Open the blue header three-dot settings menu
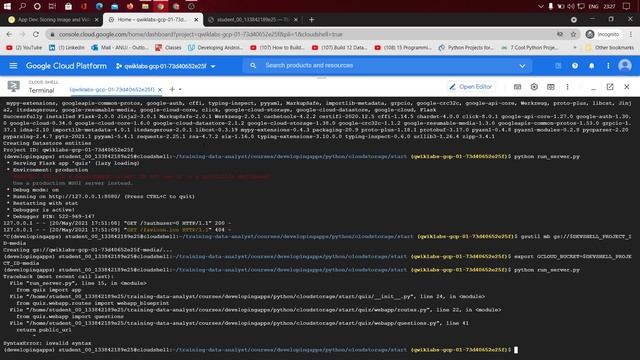The width and height of the screenshot is (640, 360). [608, 66]
